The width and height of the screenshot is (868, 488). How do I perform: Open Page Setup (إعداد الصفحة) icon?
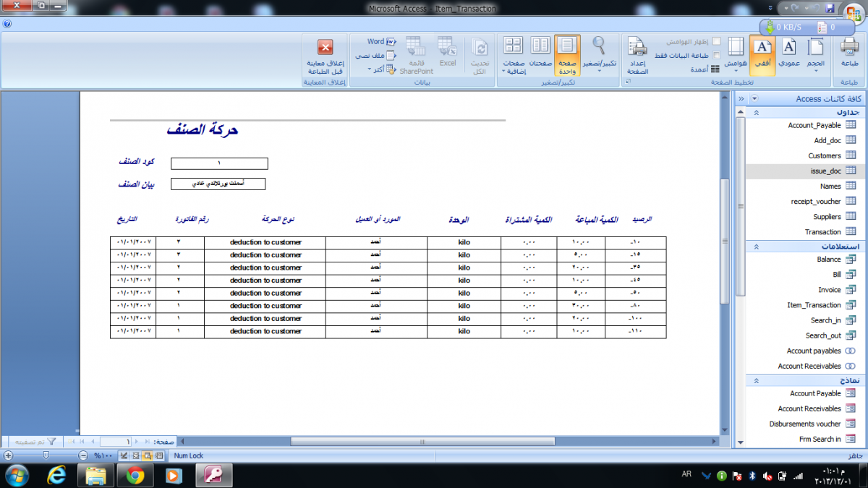coord(637,55)
